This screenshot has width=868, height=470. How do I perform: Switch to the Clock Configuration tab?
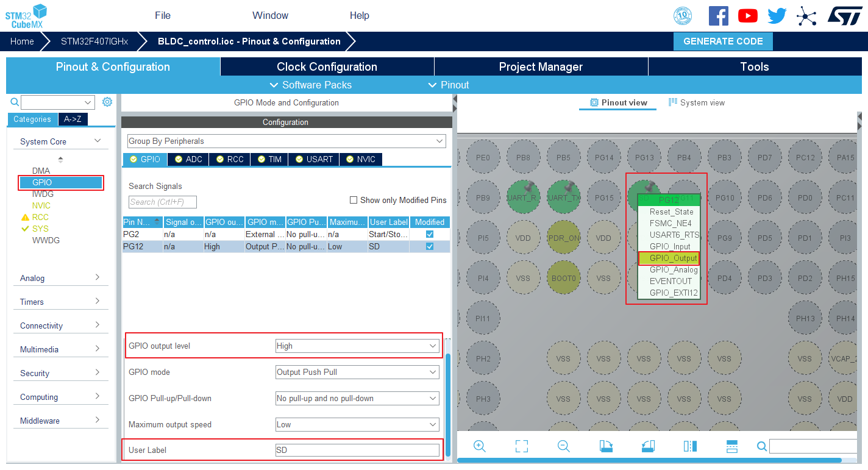pos(327,66)
